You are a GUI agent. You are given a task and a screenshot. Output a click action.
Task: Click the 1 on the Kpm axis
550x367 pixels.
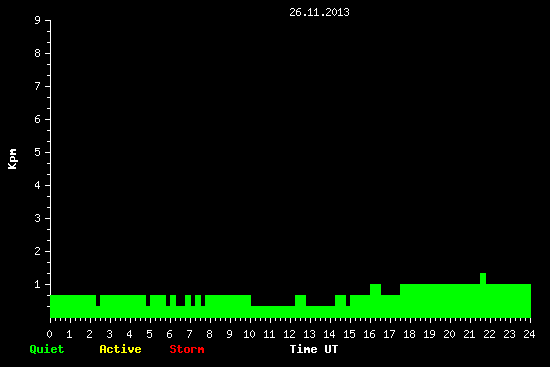pyautogui.click(x=37, y=284)
